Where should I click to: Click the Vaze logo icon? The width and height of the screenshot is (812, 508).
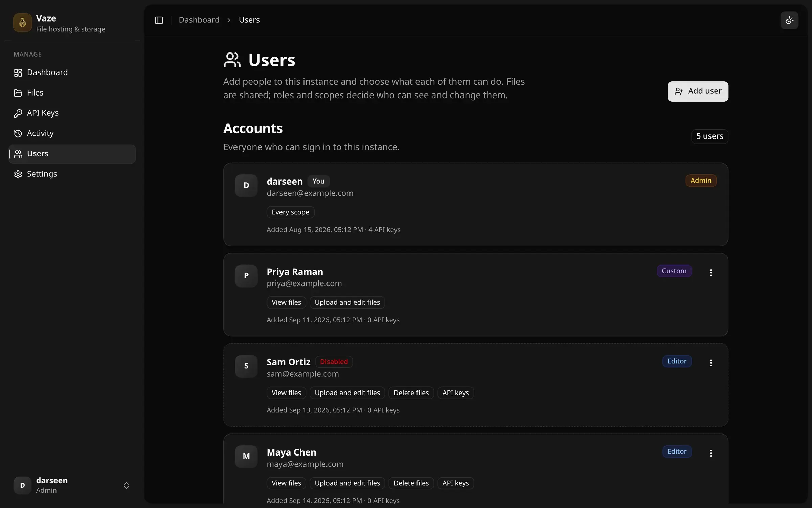coord(22,23)
